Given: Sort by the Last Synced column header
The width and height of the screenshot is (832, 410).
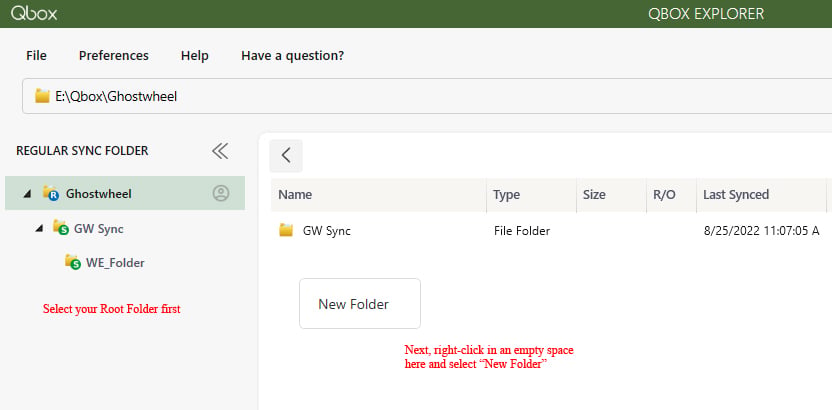Looking at the screenshot, I should coord(761,195).
